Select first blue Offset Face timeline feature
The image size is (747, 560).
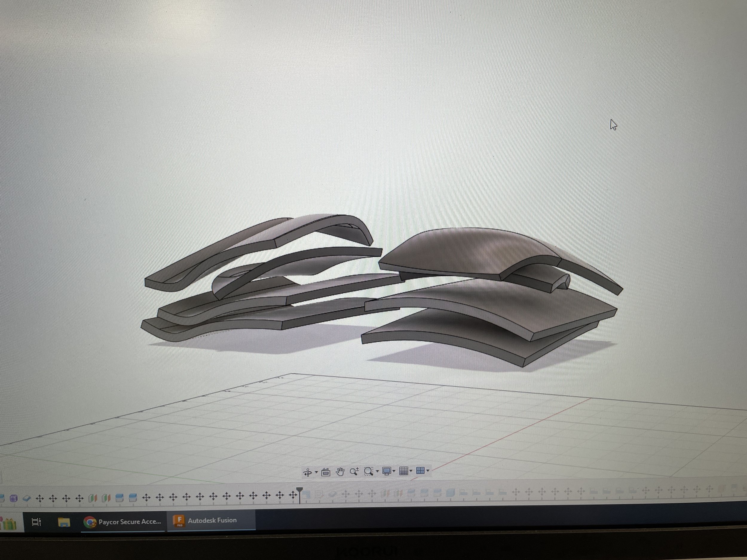[x=119, y=498]
